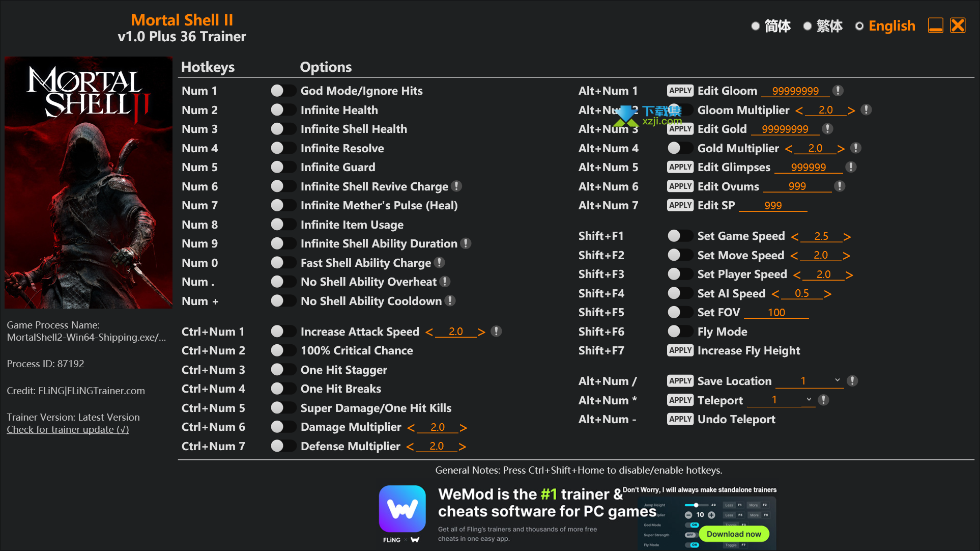This screenshot has height=551, width=980.
Task: Click info icon for Infinite Shell Ability Duration
Action: 466,243
